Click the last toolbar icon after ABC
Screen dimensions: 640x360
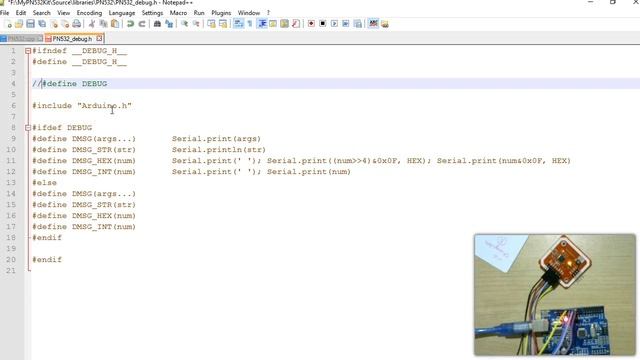[384, 24]
